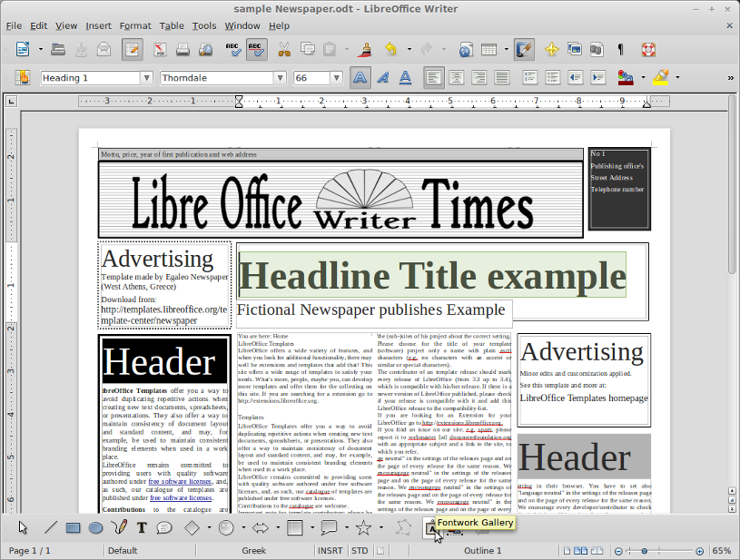The image size is (740, 560).
Task: Open the Thorndale font name dropdown
Action: (x=281, y=77)
